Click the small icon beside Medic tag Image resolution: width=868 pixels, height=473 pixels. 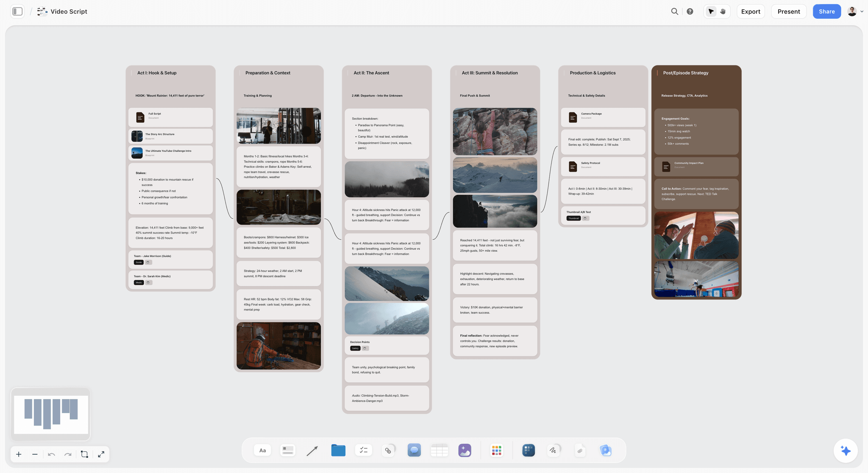click(148, 283)
